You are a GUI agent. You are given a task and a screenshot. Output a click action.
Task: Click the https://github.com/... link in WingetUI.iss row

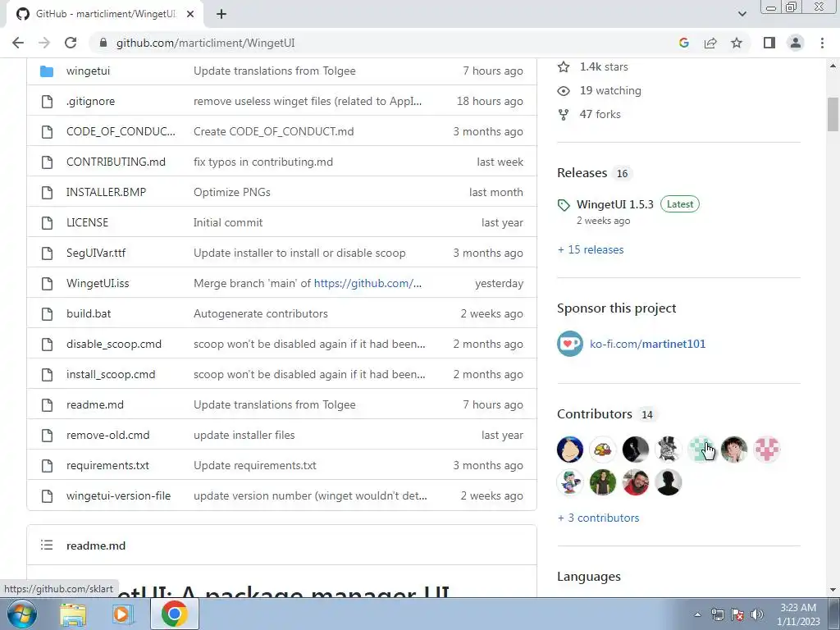367,283
